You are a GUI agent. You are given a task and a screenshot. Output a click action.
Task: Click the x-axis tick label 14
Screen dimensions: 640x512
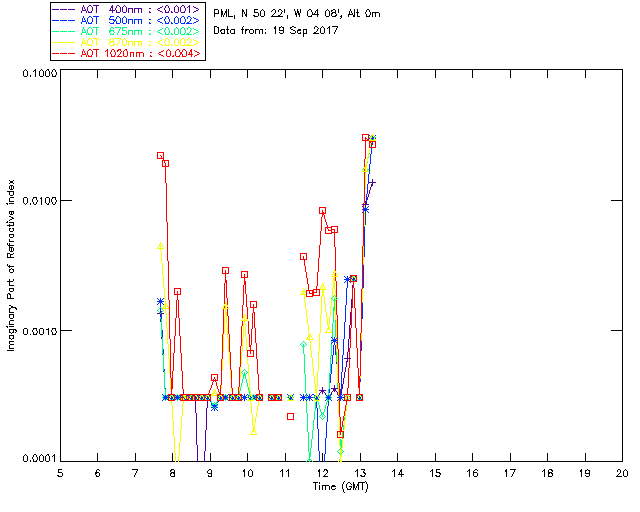(x=398, y=473)
